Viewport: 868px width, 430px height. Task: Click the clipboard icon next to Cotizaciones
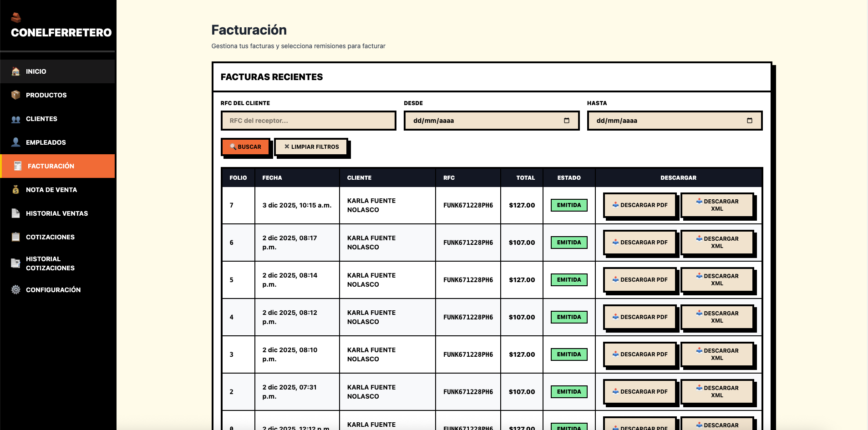(16, 237)
